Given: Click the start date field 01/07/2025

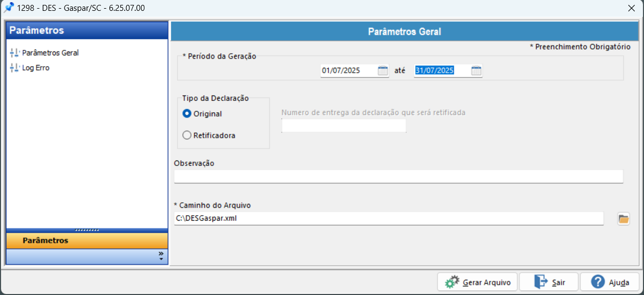Looking at the screenshot, I should point(348,70).
